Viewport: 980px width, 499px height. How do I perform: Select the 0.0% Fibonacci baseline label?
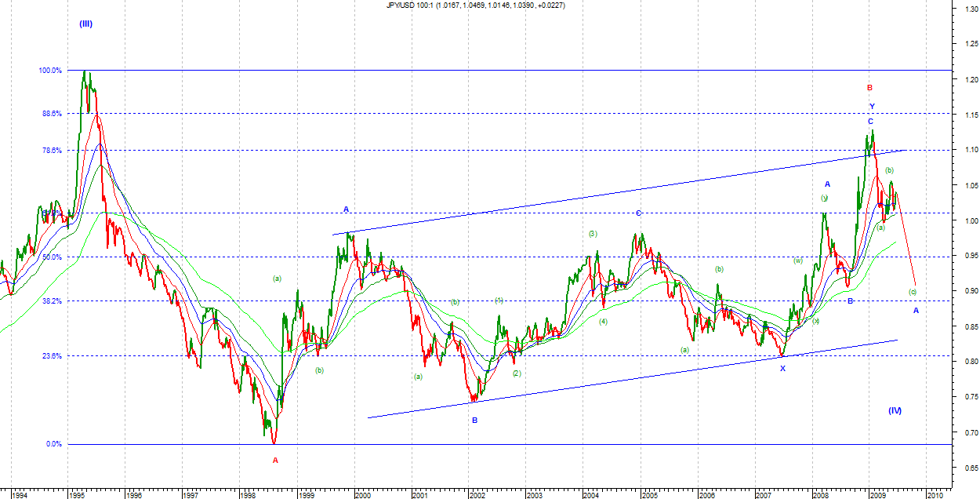click(53, 444)
